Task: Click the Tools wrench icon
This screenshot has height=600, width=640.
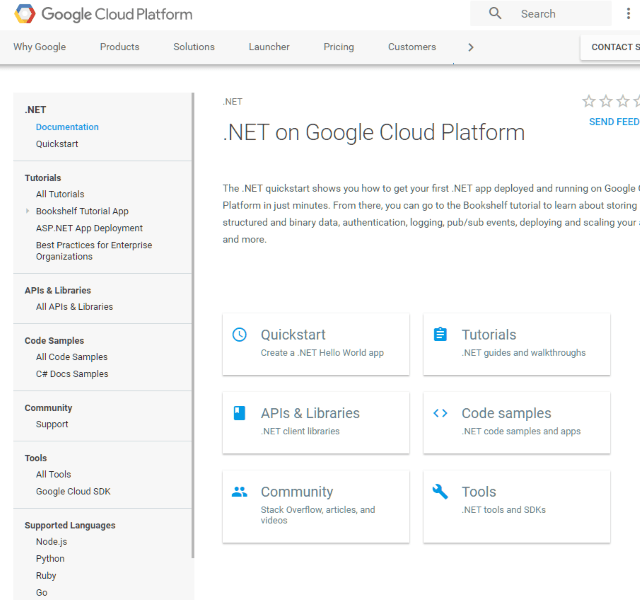Action: coord(440,492)
